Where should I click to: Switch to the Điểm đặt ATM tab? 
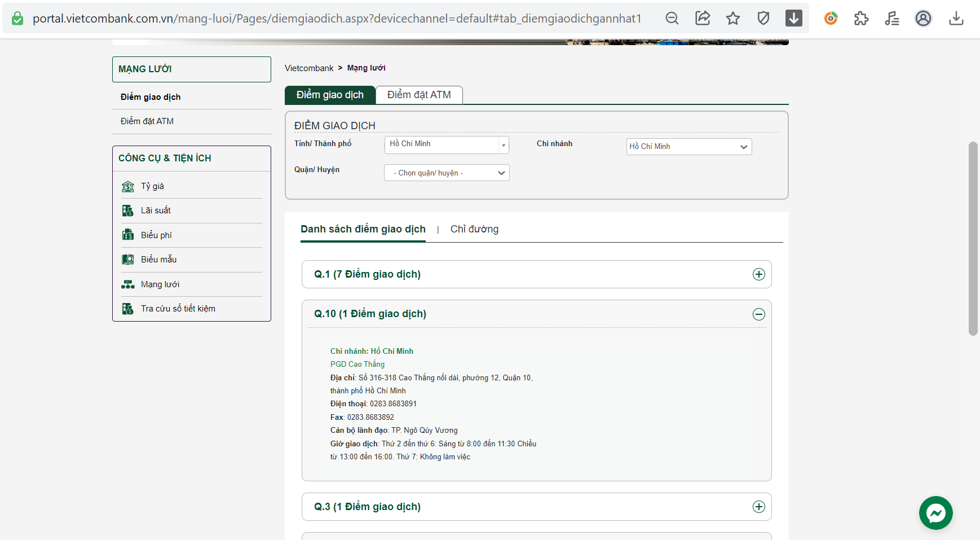(419, 95)
